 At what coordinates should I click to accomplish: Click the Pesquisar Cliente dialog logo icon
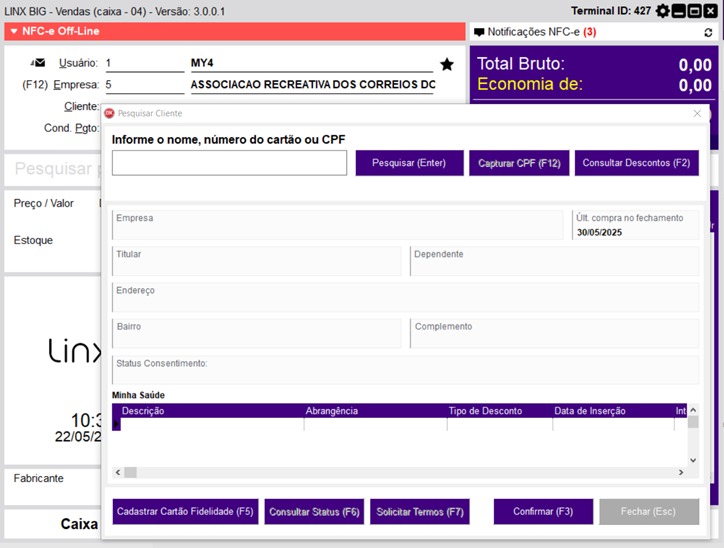coord(109,113)
